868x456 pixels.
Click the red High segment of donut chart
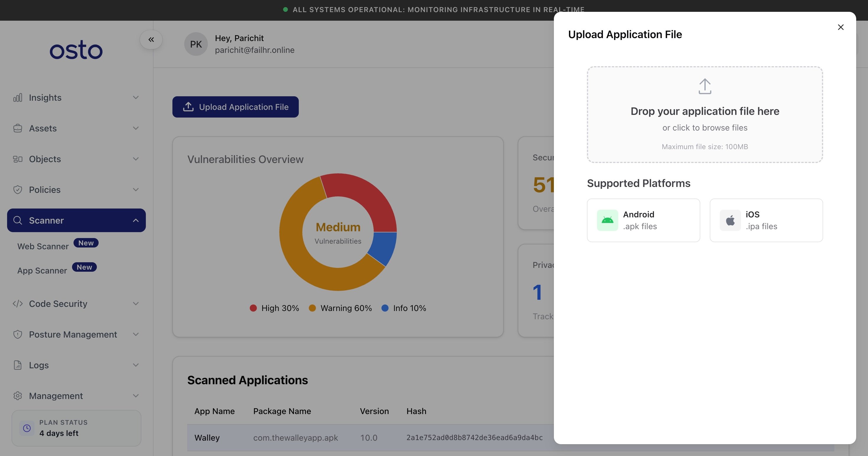point(366,196)
